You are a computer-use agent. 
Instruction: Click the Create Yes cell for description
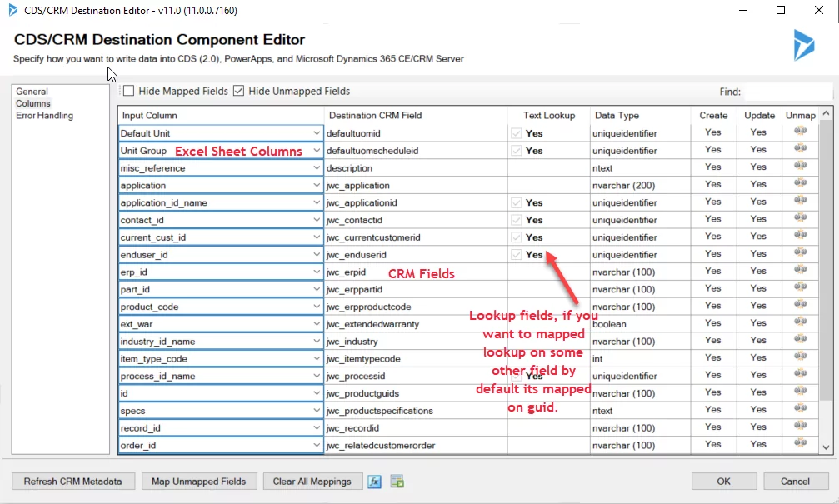712,167
